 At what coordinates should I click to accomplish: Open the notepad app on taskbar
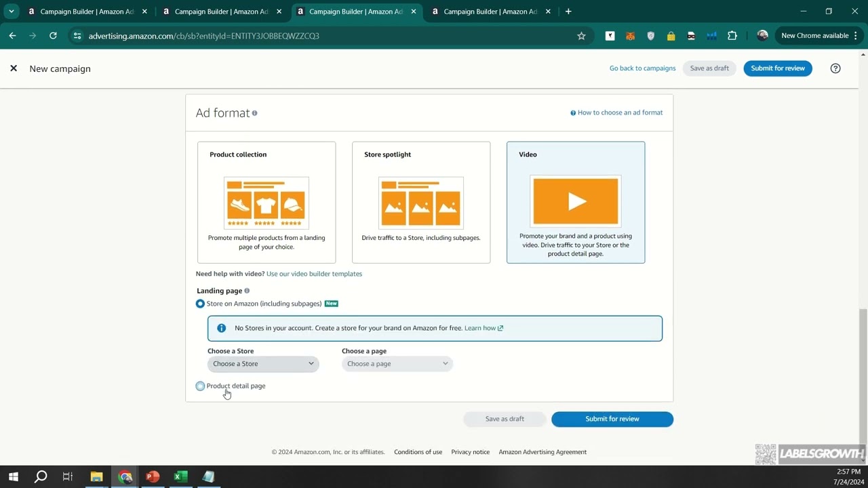208,476
